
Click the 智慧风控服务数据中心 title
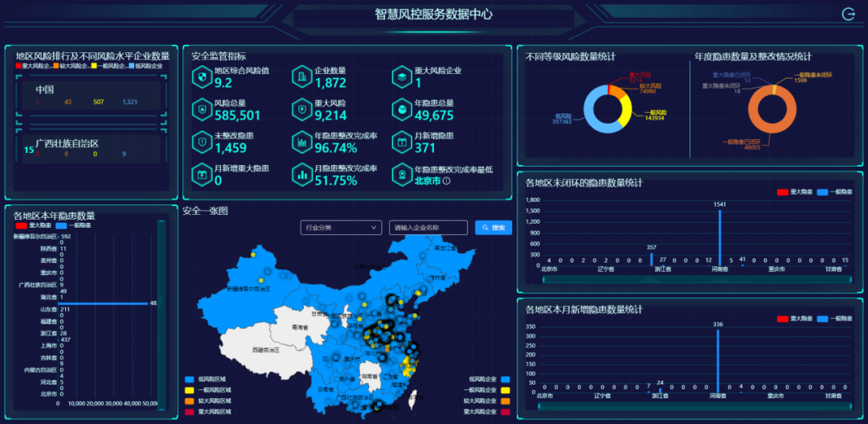(x=434, y=14)
